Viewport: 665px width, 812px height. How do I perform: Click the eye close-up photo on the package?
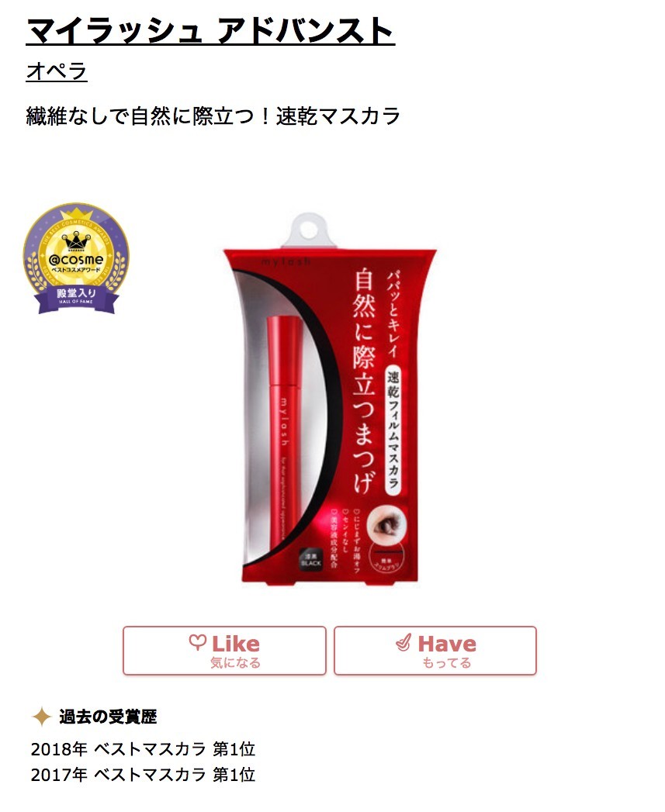point(386,526)
